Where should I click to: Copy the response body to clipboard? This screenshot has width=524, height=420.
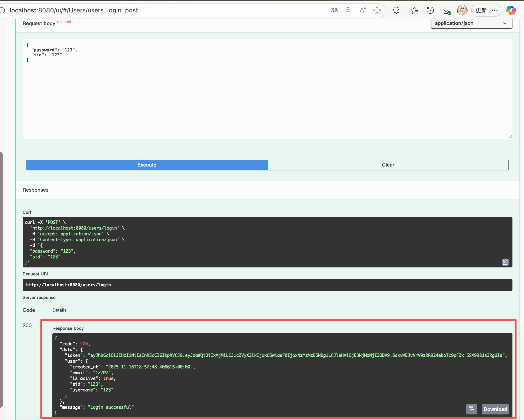pos(471,409)
